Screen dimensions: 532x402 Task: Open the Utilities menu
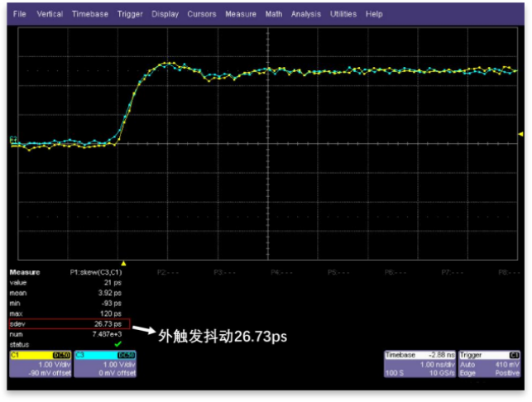(x=344, y=14)
